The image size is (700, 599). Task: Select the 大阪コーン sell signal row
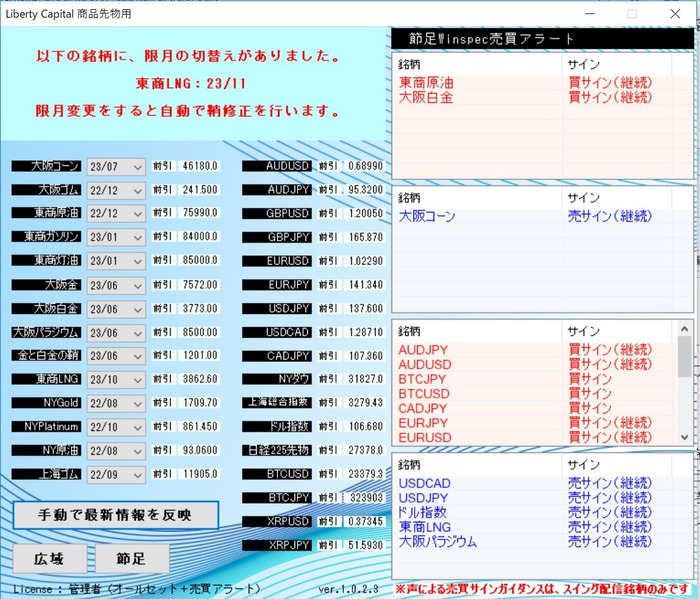(x=542, y=216)
